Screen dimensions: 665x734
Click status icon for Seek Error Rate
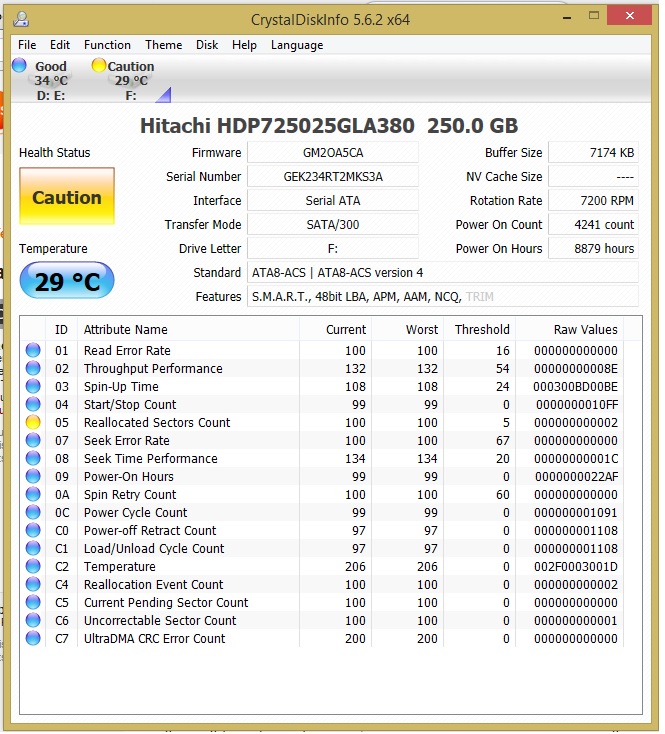click(x=33, y=440)
